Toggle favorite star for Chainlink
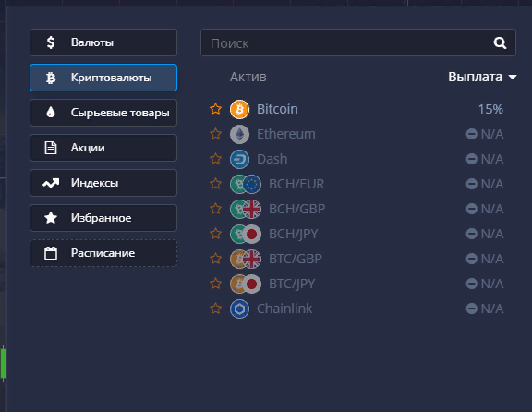This screenshot has width=532, height=412. pos(215,309)
